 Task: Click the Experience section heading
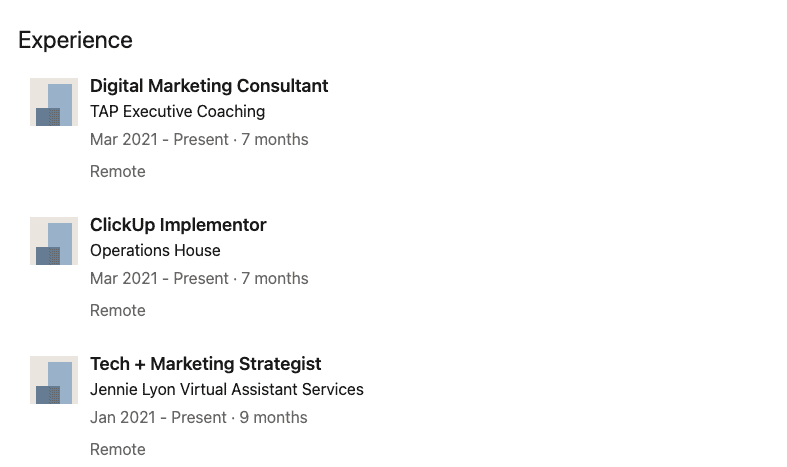[x=75, y=40]
